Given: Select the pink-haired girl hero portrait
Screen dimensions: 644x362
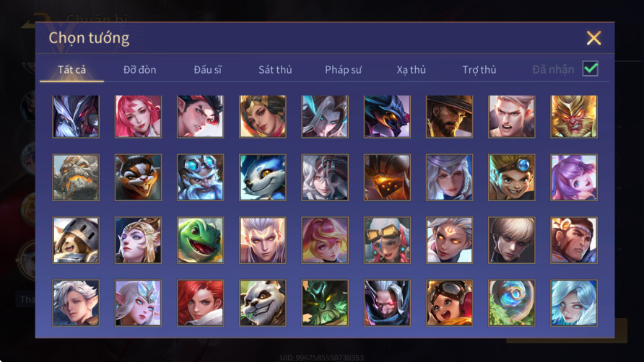Looking at the screenshot, I should pos(138,117).
